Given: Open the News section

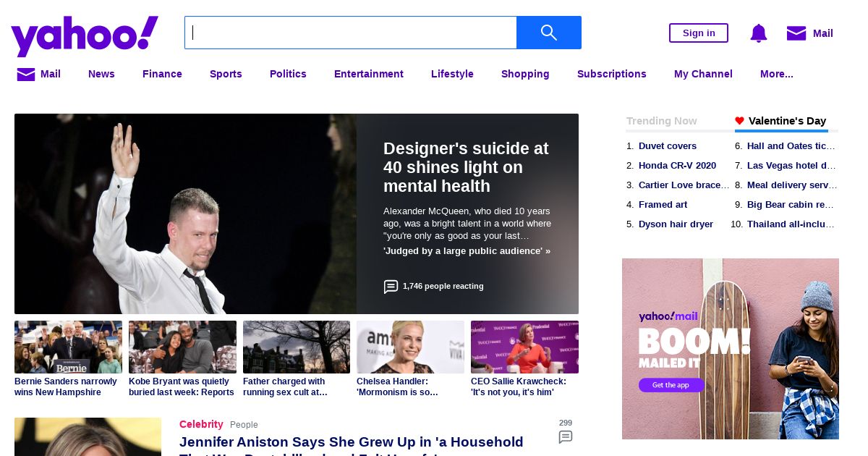Looking at the screenshot, I should (x=101, y=74).
